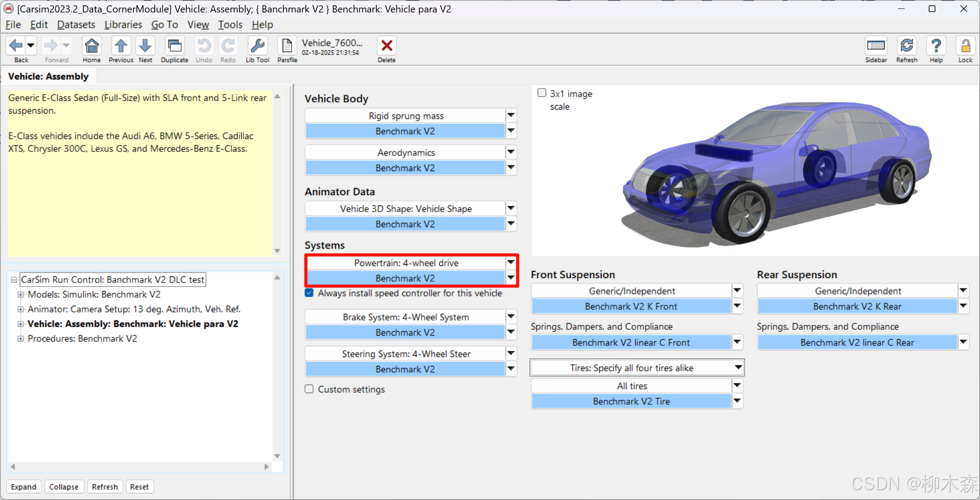This screenshot has height=500, width=980.
Task: Click the Home toolbar icon
Action: click(91, 46)
